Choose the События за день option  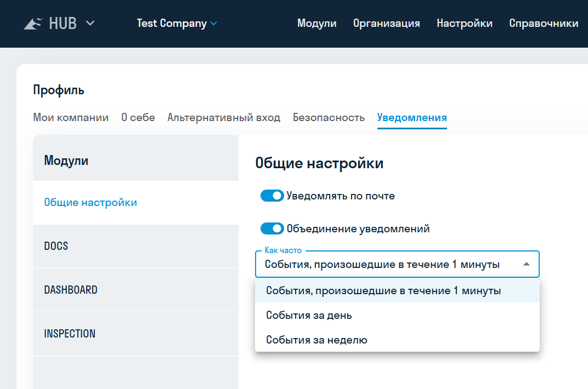397,315
